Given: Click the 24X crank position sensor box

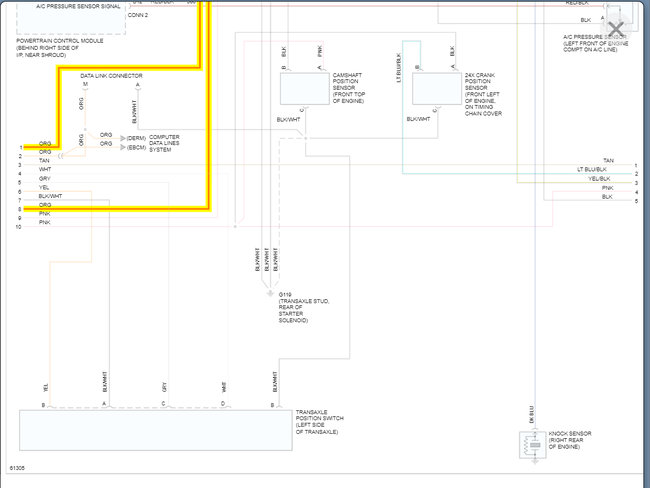Looking at the screenshot, I should tap(437, 89).
